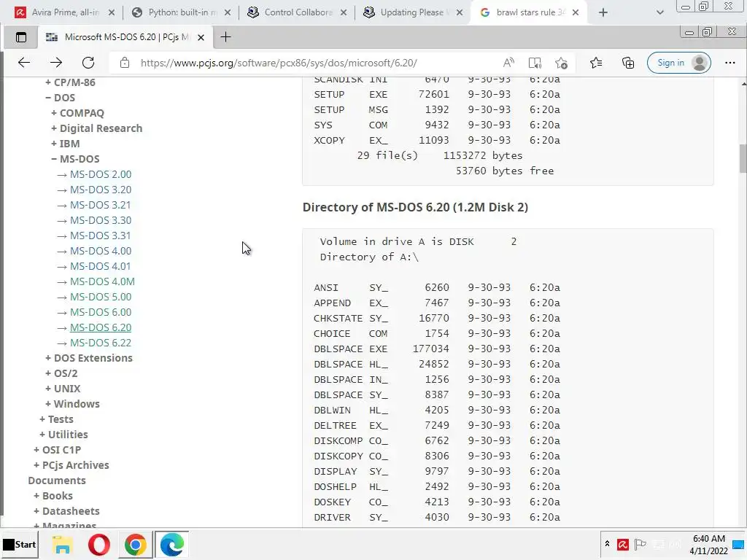Open Immersive Reader icon
Screen dimensions: 747x560
tap(535, 63)
